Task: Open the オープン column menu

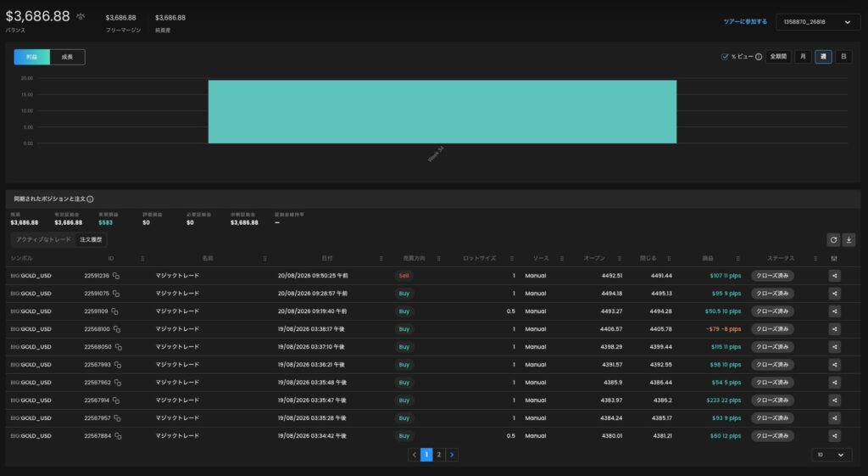Action: tap(620, 258)
